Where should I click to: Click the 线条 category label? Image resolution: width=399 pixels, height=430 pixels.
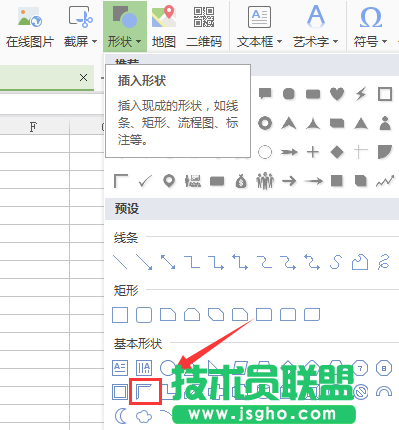[126, 238]
